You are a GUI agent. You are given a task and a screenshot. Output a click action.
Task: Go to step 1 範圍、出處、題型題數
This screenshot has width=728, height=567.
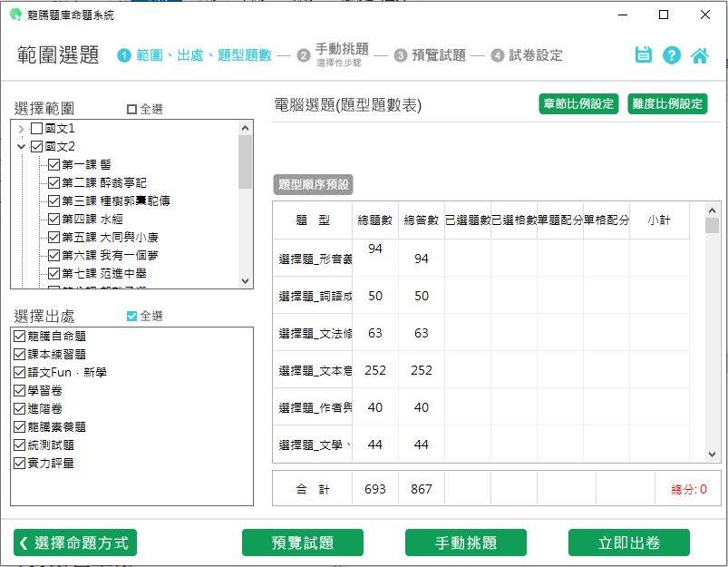coord(195,55)
